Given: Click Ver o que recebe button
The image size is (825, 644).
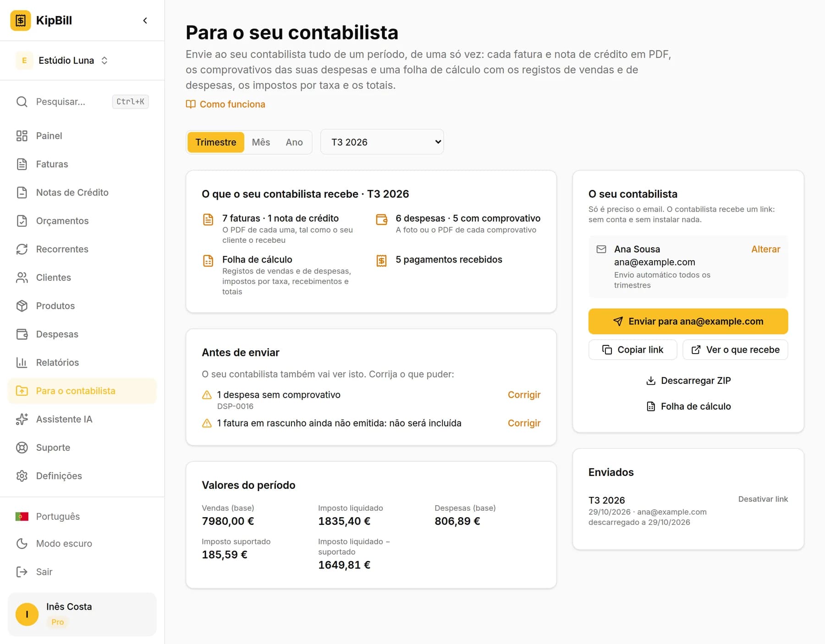Looking at the screenshot, I should coord(735,350).
